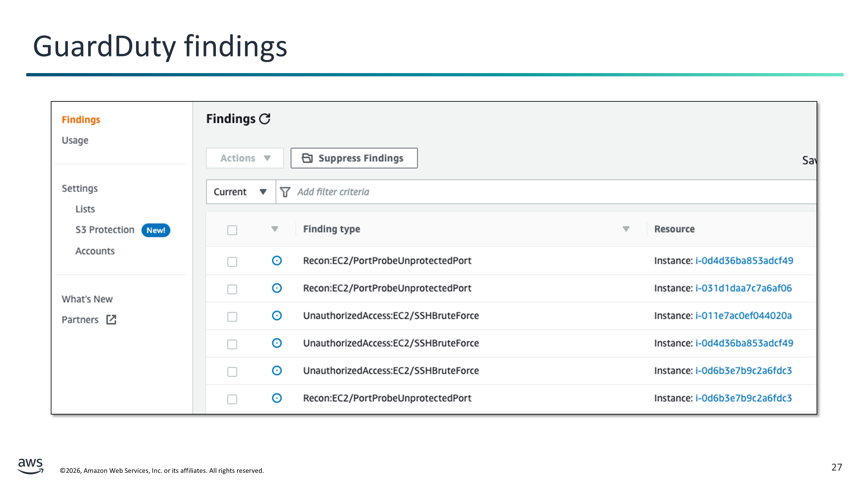This screenshot has width=868, height=488.
Task: Click severity icon of last PortProbeUnprotectedPort row
Action: tap(277, 398)
